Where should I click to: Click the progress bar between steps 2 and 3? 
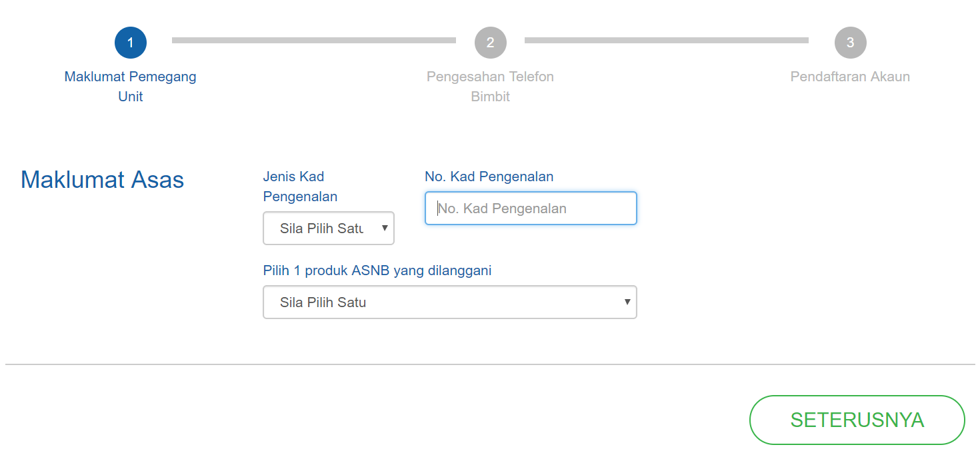[666, 41]
